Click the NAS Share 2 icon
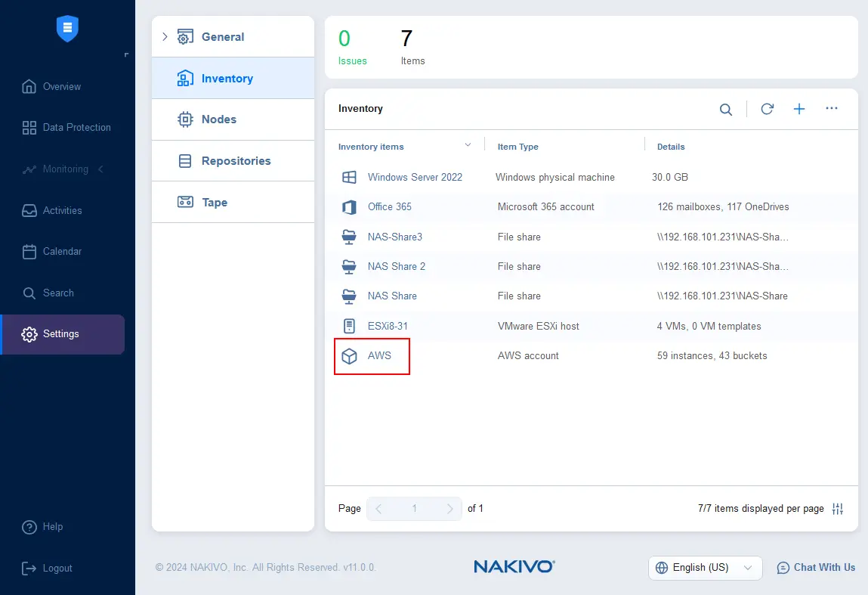This screenshot has height=595, width=868. (349, 266)
